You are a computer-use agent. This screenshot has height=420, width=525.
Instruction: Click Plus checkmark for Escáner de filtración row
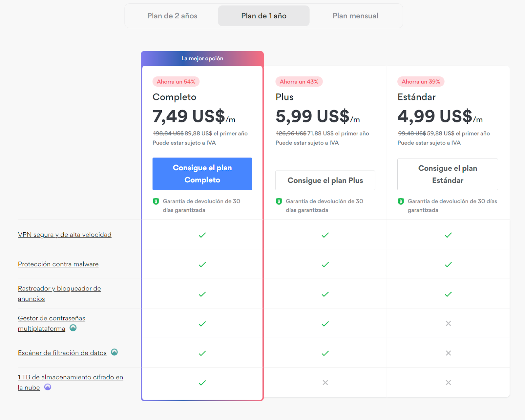[325, 353]
